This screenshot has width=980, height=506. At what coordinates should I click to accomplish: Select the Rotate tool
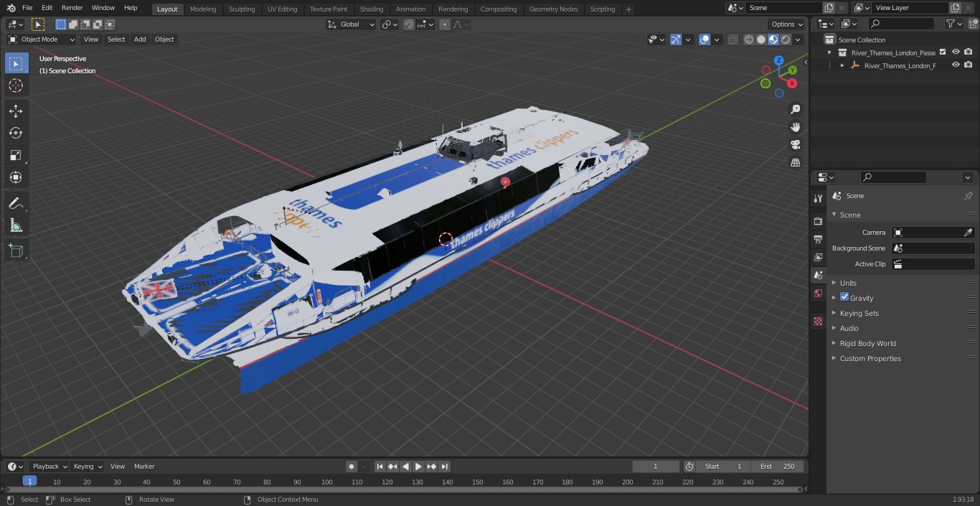[x=16, y=133]
